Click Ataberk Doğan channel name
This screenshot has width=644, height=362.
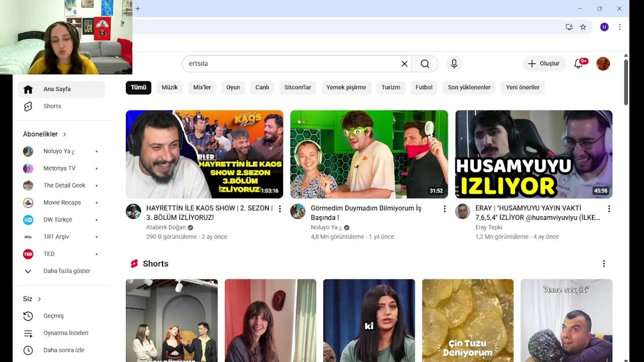pos(166,227)
